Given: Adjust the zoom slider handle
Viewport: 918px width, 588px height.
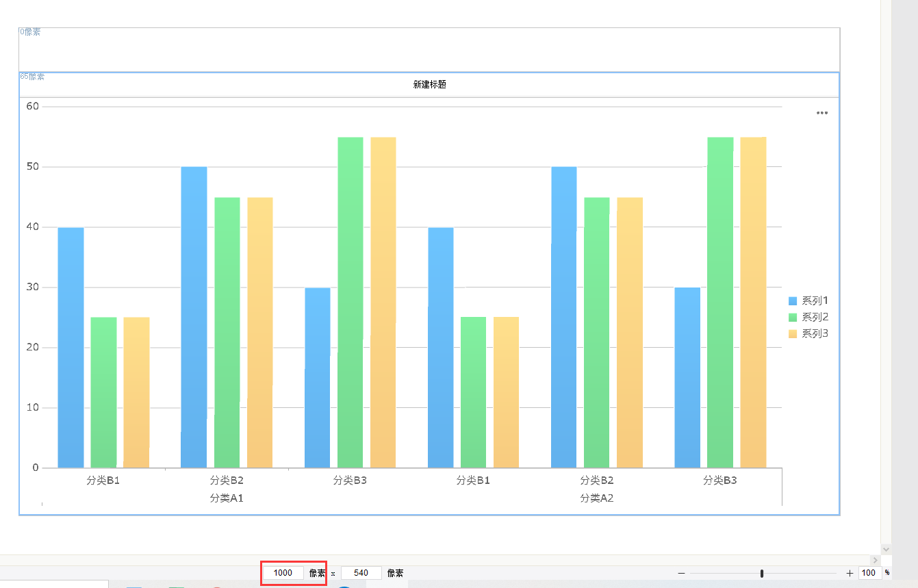Looking at the screenshot, I should (762, 573).
